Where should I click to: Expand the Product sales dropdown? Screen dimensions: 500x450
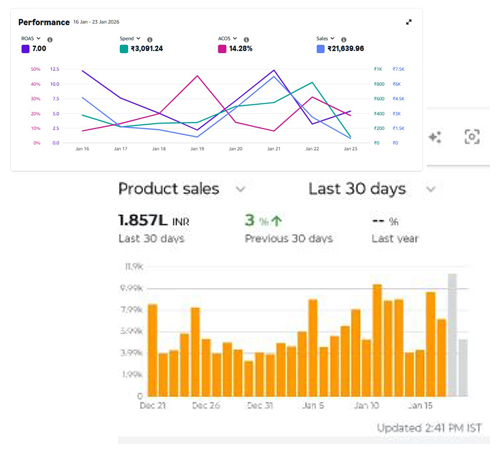click(x=241, y=189)
